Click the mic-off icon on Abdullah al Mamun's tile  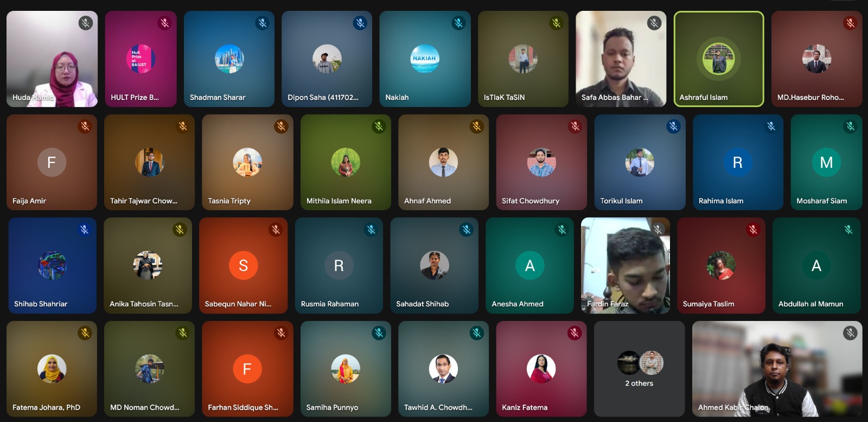point(848,230)
